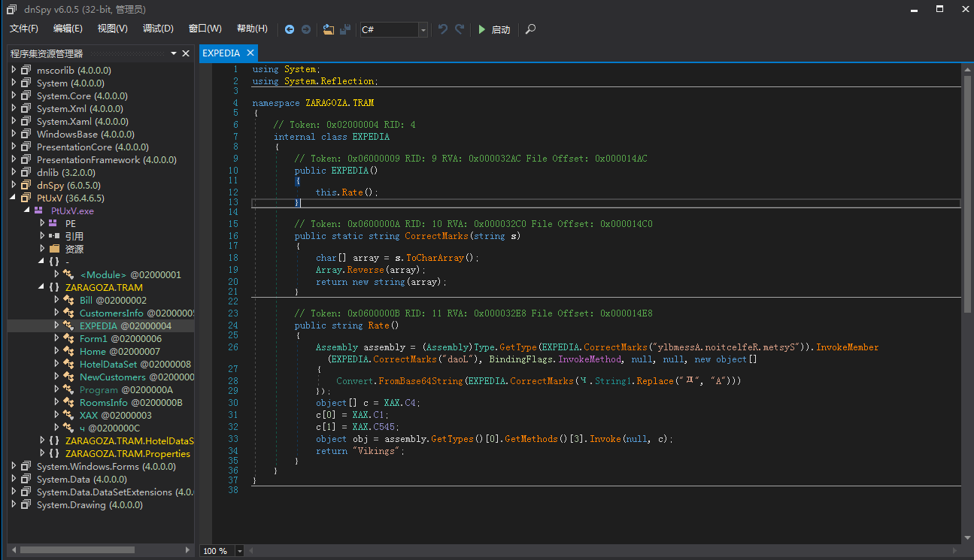Navigate forward with the forward arrow

[x=305, y=29]
